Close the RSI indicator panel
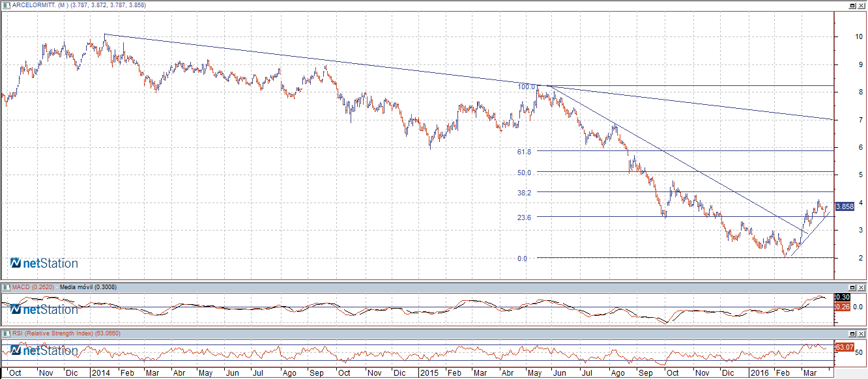 point(861,334)
